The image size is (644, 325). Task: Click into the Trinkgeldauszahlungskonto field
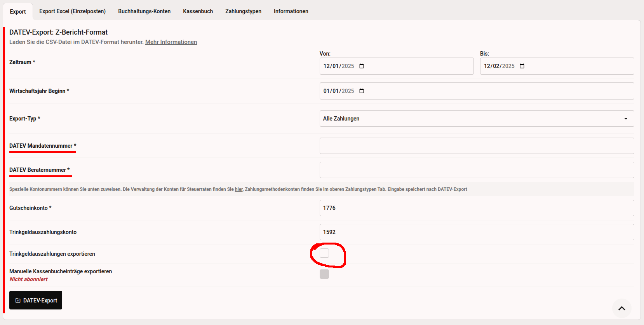tap(477, 232)
